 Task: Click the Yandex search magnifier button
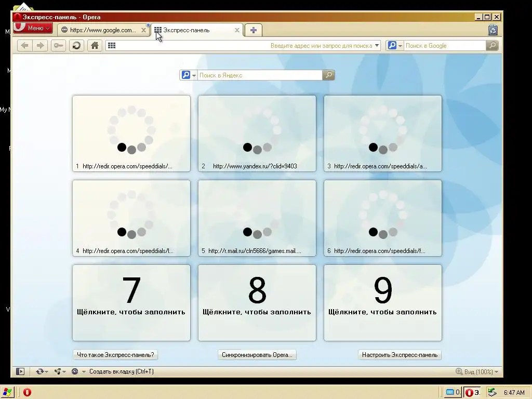328,75
